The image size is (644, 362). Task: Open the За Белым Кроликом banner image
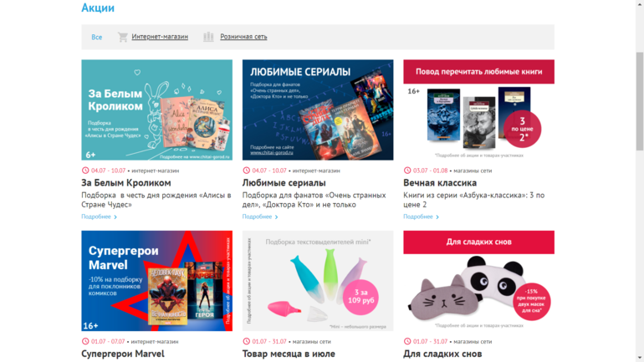coord(157,110)
